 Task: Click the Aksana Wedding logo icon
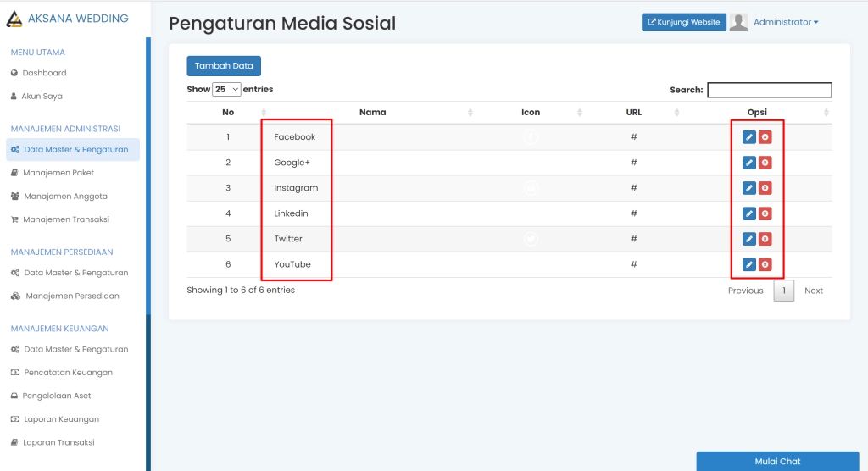coord(14,19)
